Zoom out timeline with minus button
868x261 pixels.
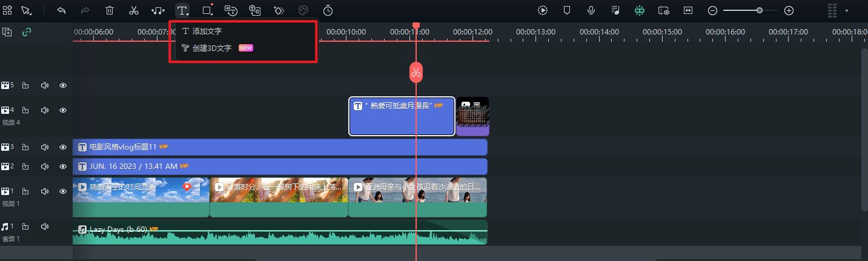713,10
